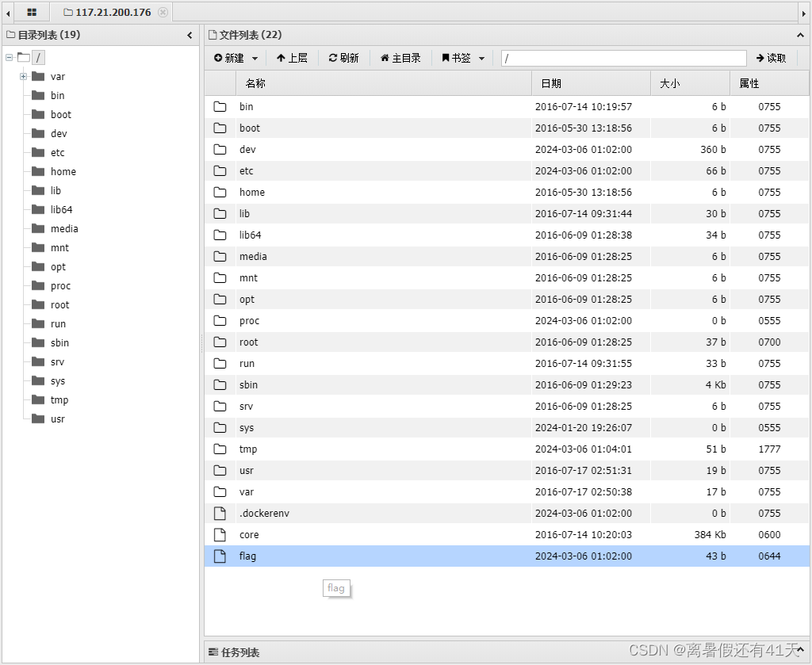Image resolution: width=812 pixels, height=665 pixels.
Task: Go to home directory 主目录
Action: 400,58
